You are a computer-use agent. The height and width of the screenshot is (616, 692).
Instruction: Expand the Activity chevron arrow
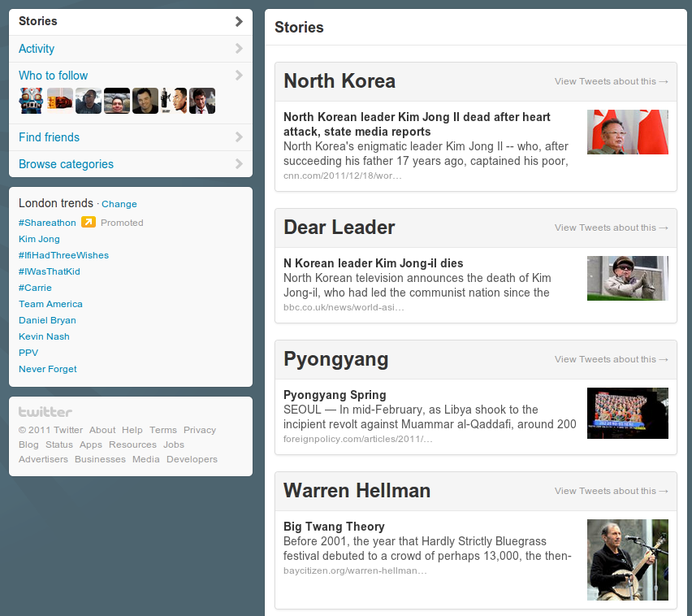pos(239,49)
